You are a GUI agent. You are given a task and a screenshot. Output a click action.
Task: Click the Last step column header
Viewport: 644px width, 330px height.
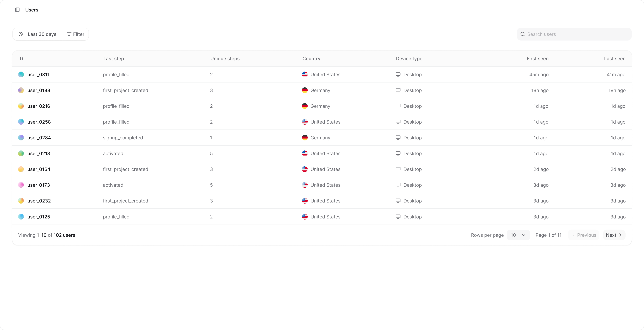pyautogui.click(x=113, y=58)
